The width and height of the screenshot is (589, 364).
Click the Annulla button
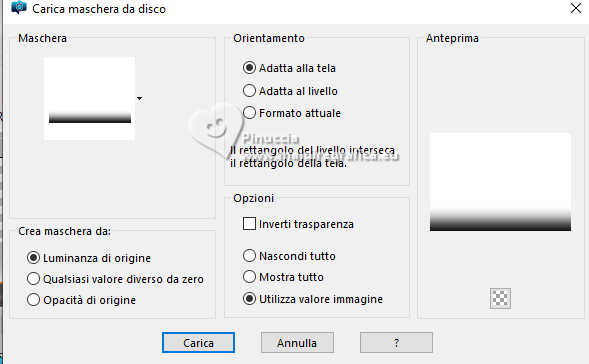point(297,343)
